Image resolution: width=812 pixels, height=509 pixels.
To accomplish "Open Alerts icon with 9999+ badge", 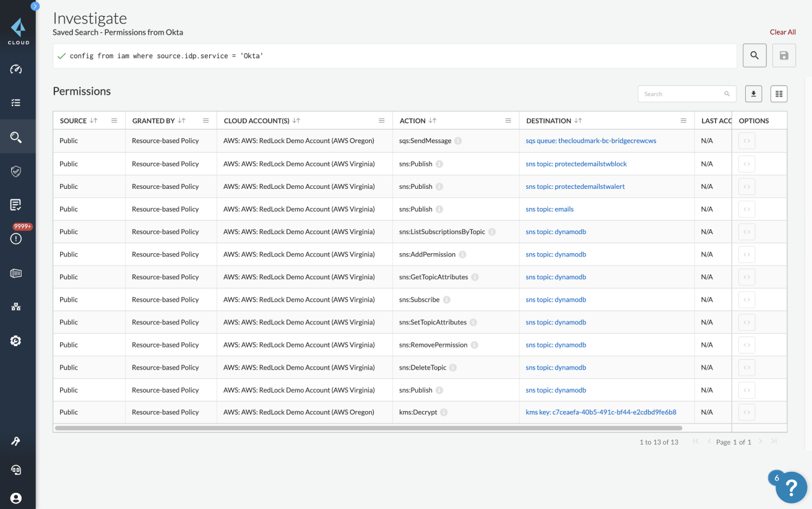I will pos(16,238).
